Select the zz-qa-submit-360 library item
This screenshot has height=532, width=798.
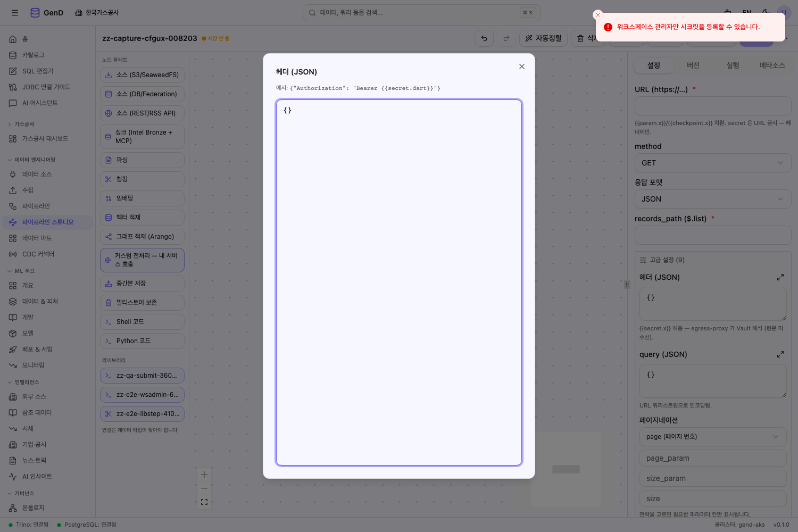coord(142,376)
